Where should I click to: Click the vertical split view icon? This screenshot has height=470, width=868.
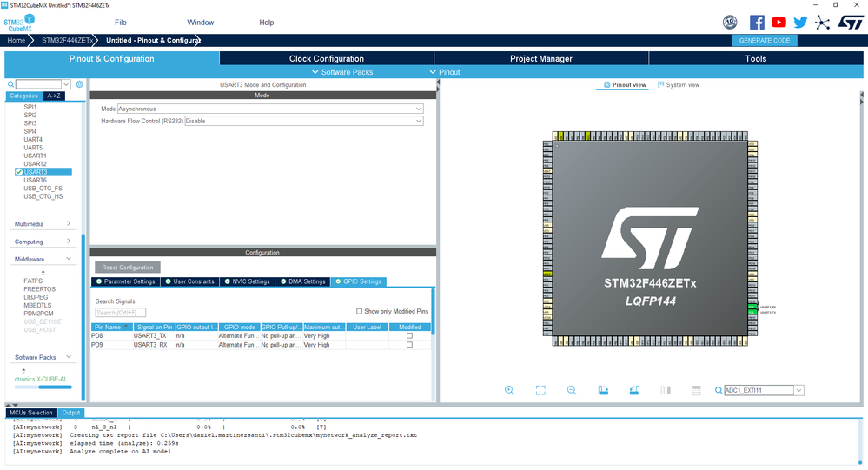pyautogui.click(x=666, y=390)
